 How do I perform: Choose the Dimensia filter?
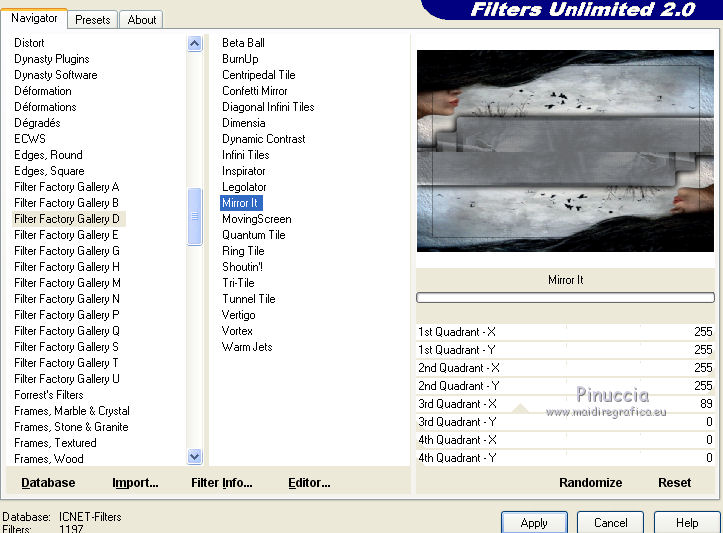[244, 123]
